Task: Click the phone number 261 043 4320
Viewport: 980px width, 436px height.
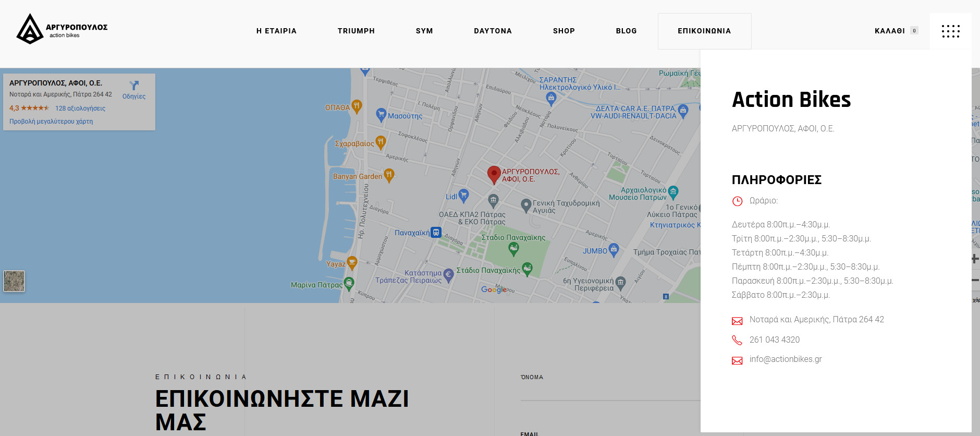Action: (x=775, y=340)
